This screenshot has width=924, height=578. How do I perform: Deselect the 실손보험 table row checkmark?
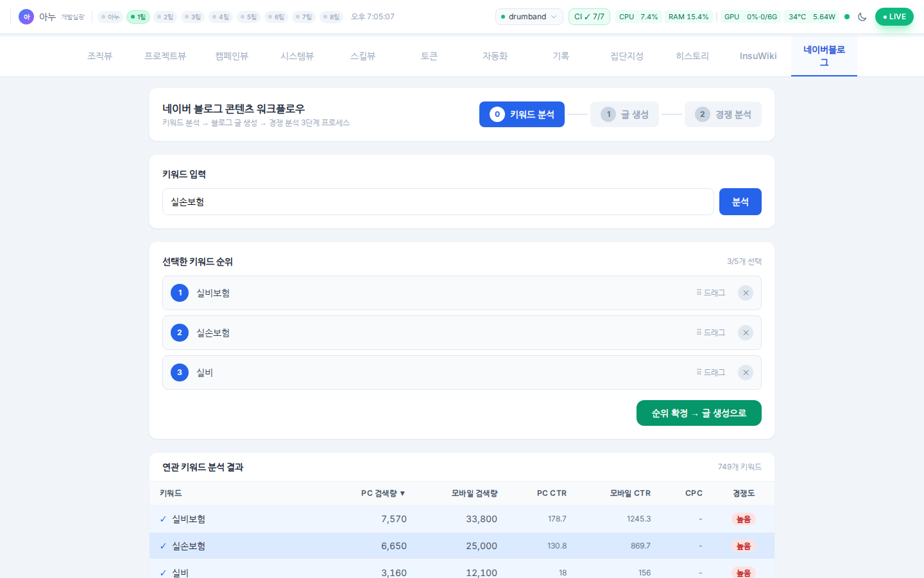click(x=163, y=546)
